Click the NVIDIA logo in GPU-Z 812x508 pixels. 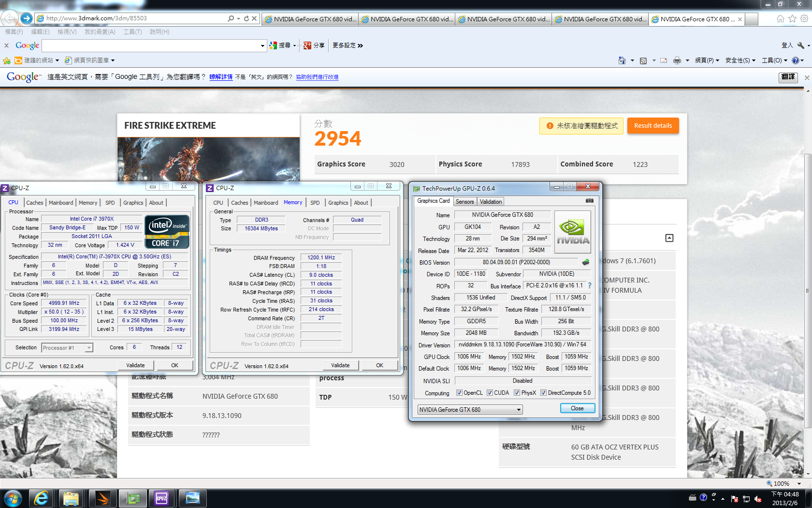click(573, 232)
